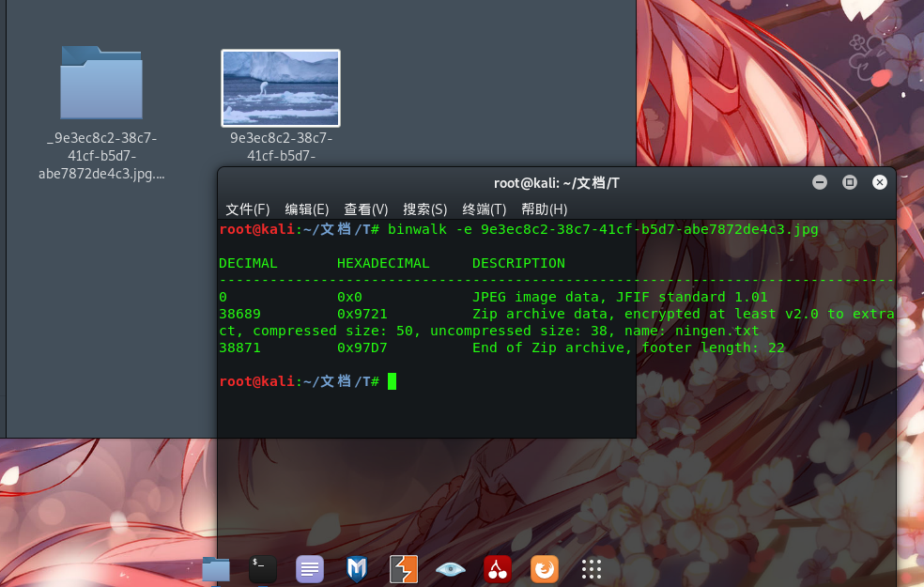Select the iceberg JPG thumbnail

(281, 87)
